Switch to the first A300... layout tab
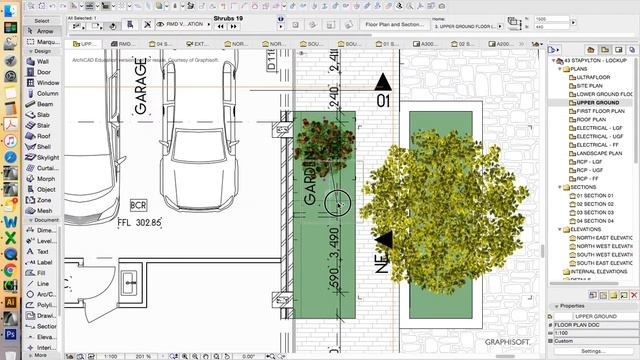The image size is (640, 360). click(x=424, y=44)
